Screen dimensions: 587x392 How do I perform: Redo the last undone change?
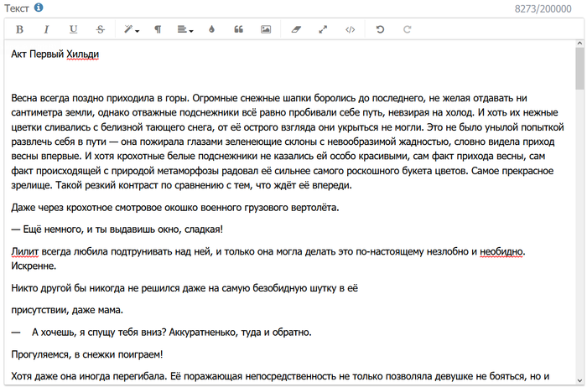click(x=408, y=29)
